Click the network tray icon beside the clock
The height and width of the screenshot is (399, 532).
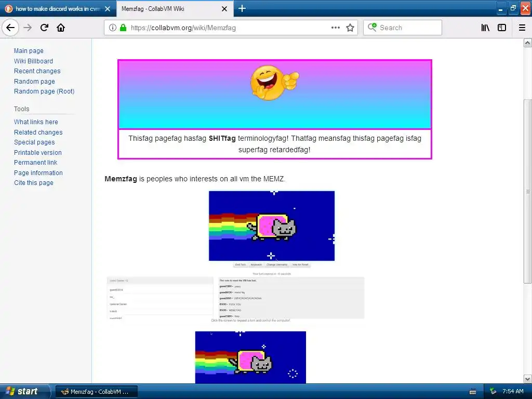click(493, 392)
